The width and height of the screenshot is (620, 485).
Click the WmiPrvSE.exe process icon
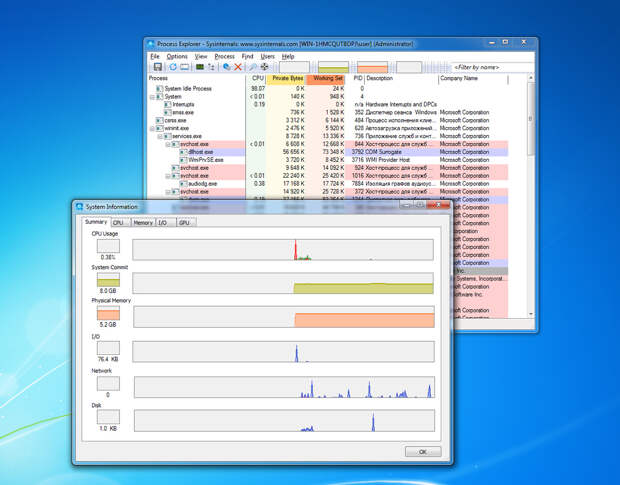[x=183, y=160]
